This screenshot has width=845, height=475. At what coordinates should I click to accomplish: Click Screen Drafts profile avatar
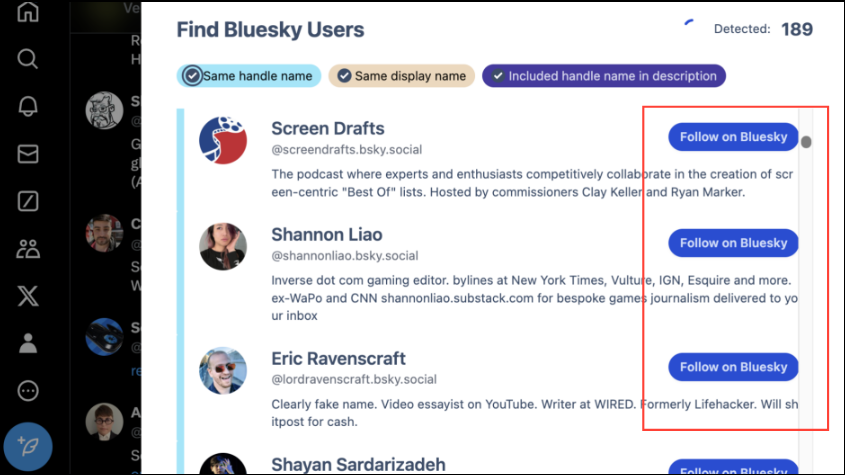[x=223, y=140]
